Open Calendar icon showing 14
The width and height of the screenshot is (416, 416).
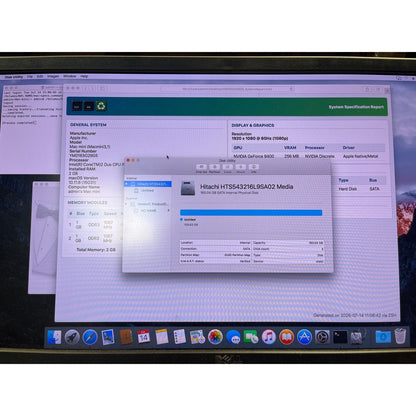click(144, 337)
